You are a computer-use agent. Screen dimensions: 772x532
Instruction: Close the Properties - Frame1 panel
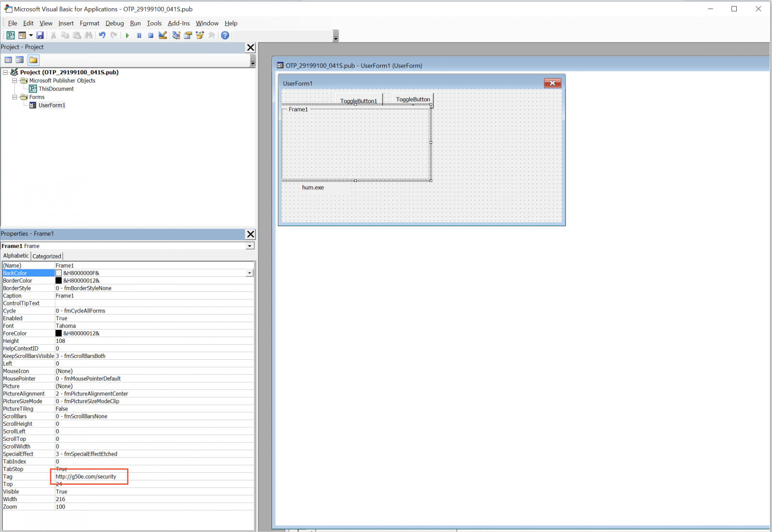click(250, 234)
